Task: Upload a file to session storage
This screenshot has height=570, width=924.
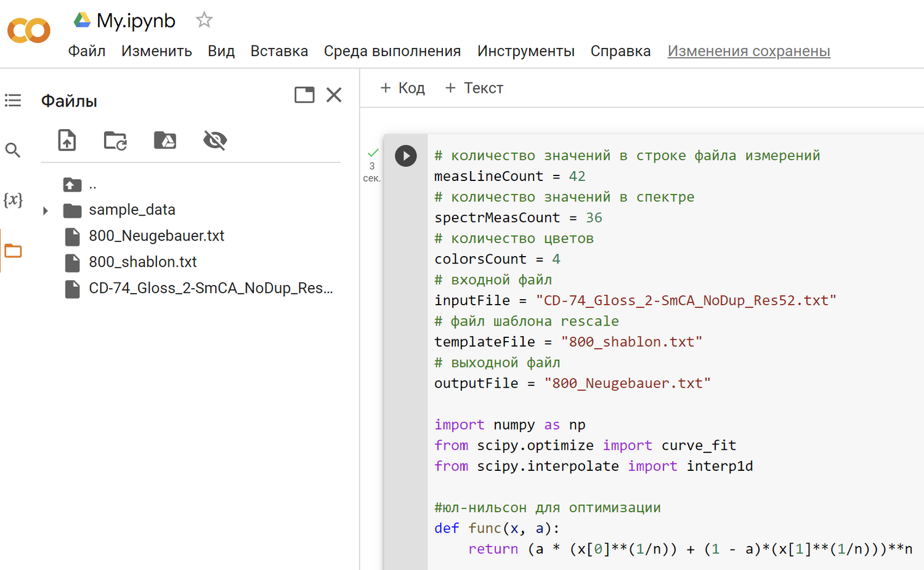Action: pos(67,140)
